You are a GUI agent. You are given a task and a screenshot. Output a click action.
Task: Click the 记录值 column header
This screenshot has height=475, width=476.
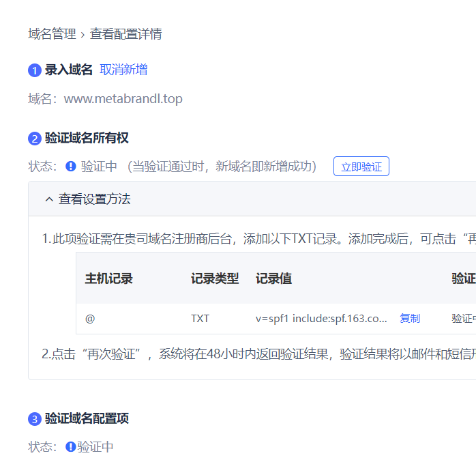click(x=274, y=278)
